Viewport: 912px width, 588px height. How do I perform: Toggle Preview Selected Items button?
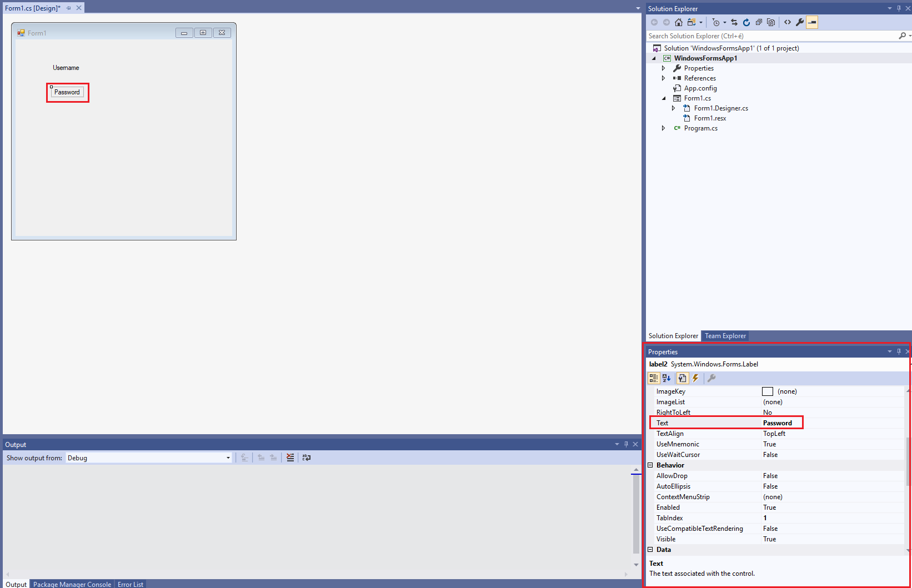click(812, 22)
